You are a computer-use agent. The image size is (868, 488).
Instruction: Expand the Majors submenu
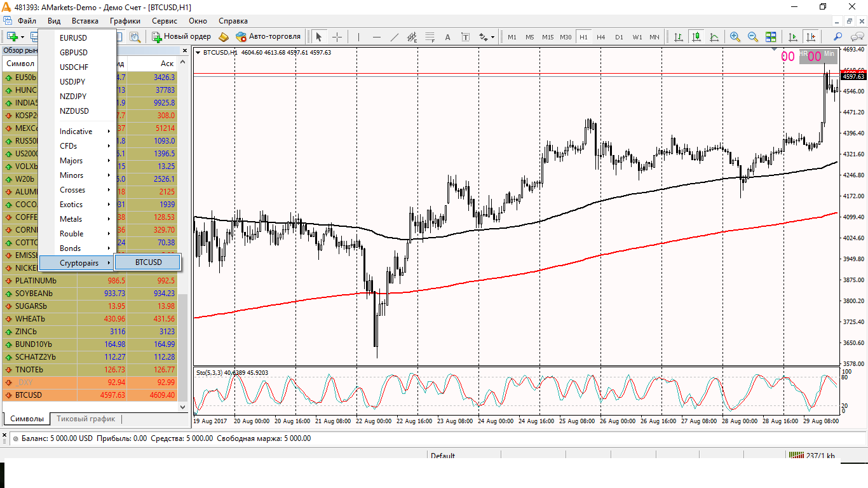(x=78, y=161)
